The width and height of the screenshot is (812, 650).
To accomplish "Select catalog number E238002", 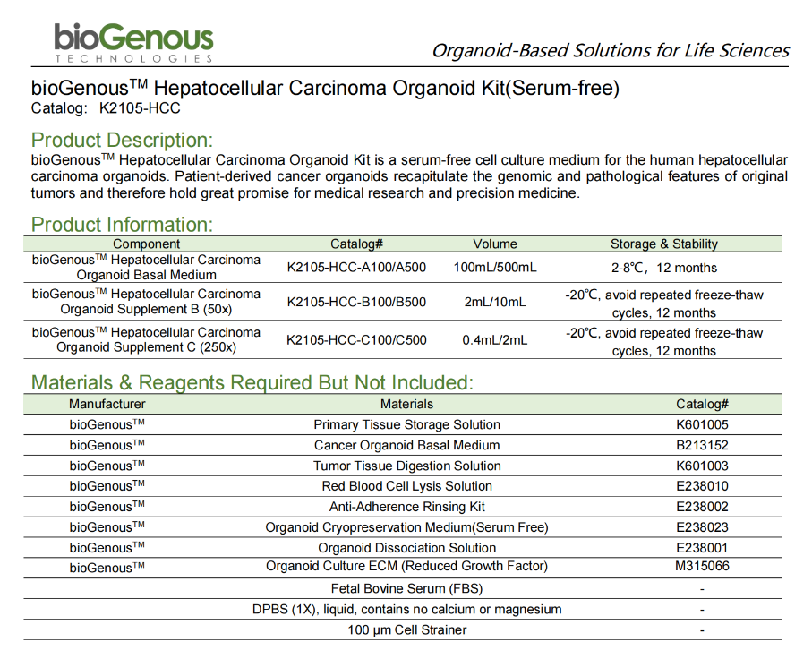I will (x=702, y=507).
